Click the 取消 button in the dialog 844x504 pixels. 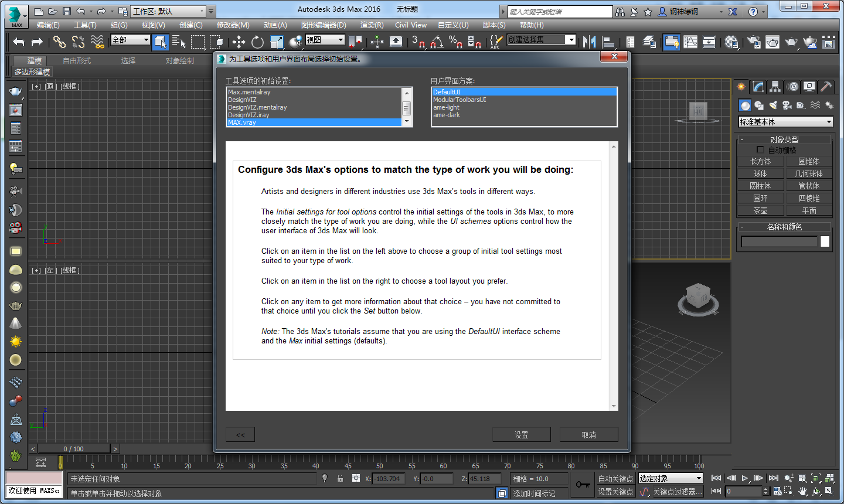[589, 435]
